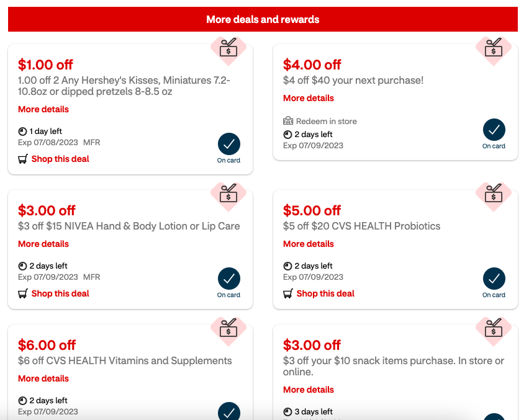Click Shop this deal for NIVEA lotion

pos(60,293)
